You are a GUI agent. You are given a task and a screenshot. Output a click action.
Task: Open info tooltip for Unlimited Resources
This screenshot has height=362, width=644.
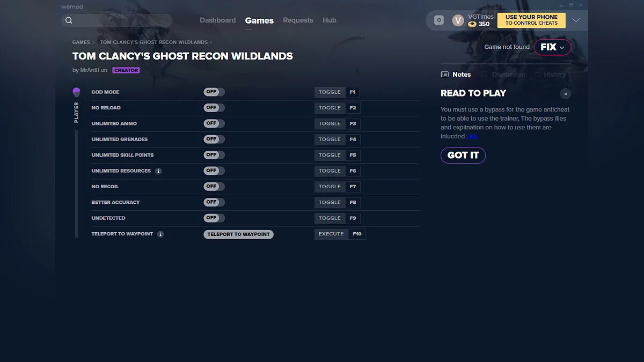point(158,171)
